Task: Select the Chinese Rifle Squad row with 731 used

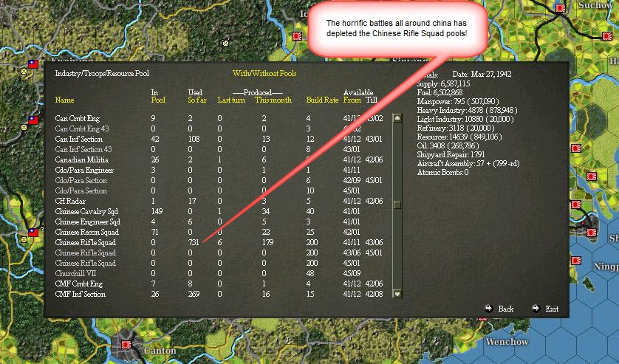Action: [219, 242]
